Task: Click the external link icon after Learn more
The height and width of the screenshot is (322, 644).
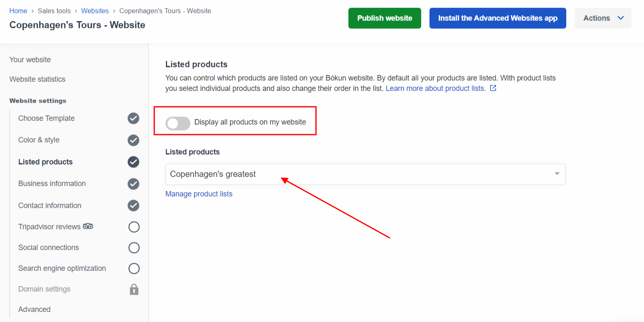Action: [x=493, y=88]
